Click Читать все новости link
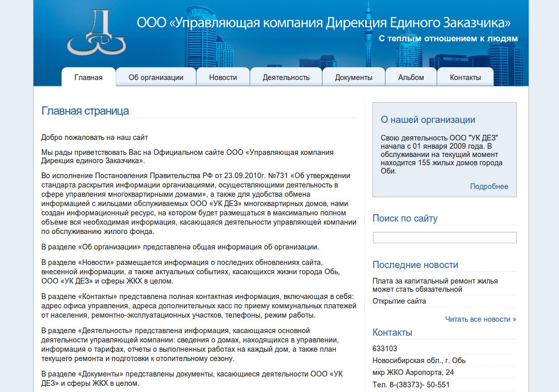This screenshot has height=392, width=559. (480, 319)
